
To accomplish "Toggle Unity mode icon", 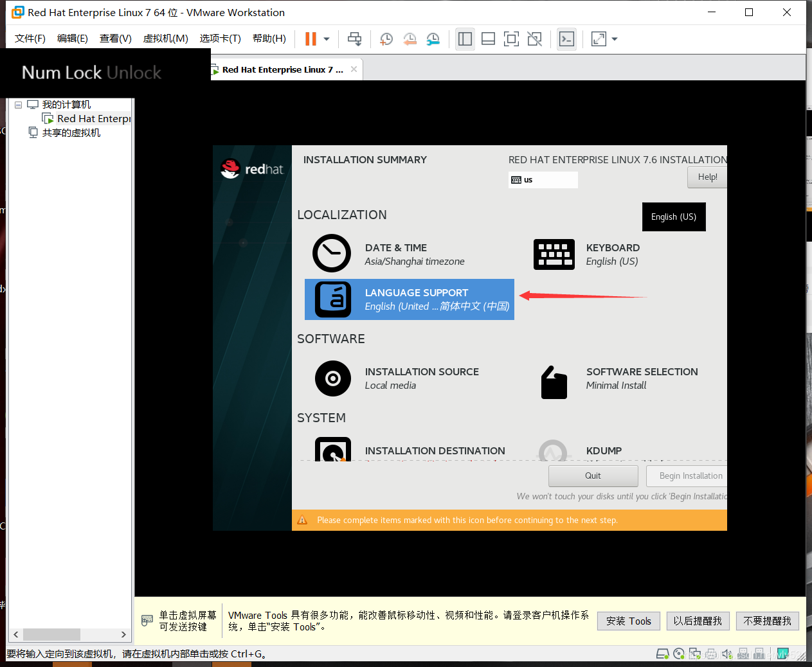I will tap(534, 39).
